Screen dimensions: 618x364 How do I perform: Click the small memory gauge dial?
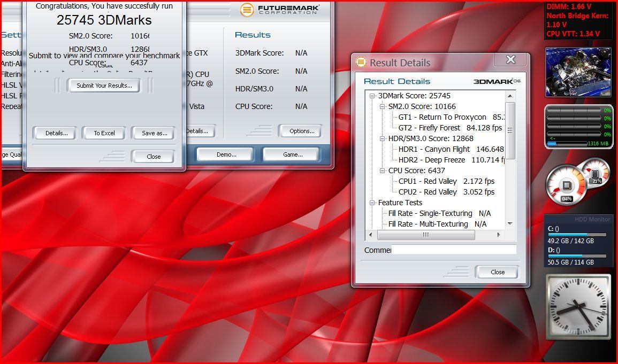[x=596, y=172]
